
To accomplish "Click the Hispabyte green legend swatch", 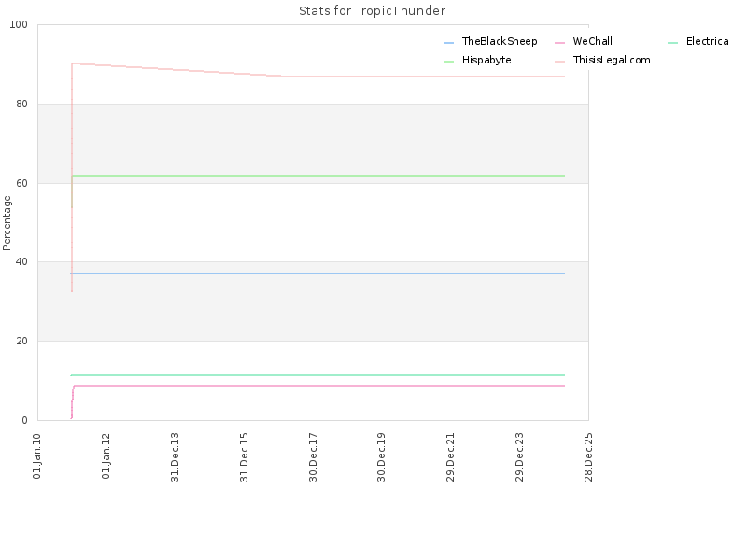I will 448,62.
